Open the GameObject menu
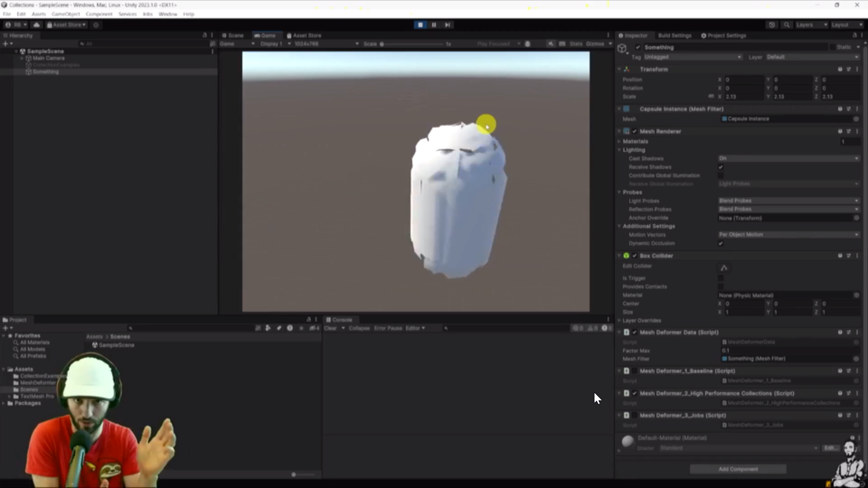The image size is (868, 488). (66, 14)
